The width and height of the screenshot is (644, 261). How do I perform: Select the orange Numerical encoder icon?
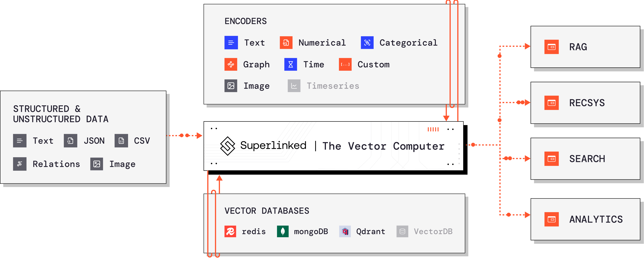pos(286,43)
